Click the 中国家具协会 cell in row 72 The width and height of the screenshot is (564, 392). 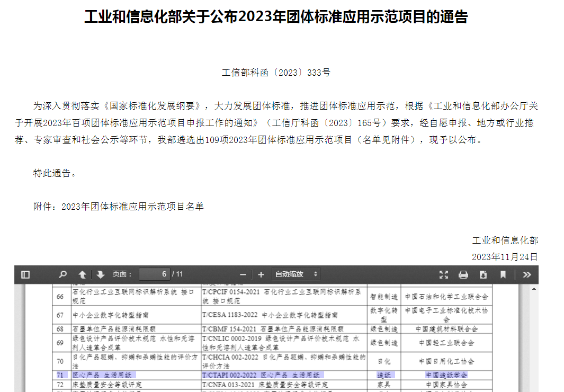[x=446, y=384]
